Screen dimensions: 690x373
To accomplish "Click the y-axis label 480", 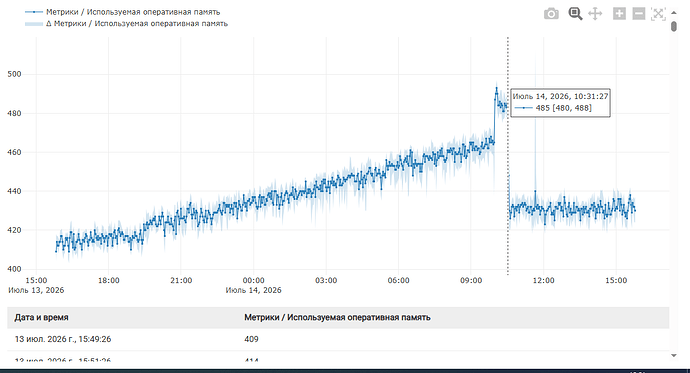I will click(x=14, y=113).
